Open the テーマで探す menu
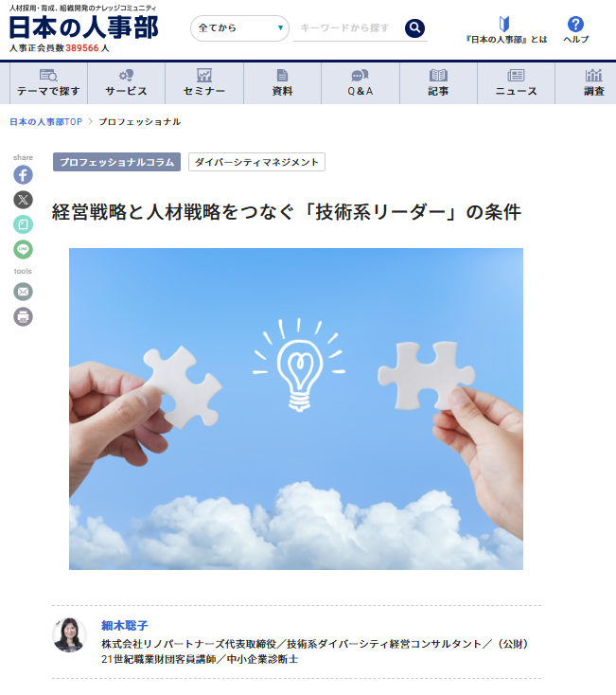This screenshot has height=695, width=616. coord(48,83)
